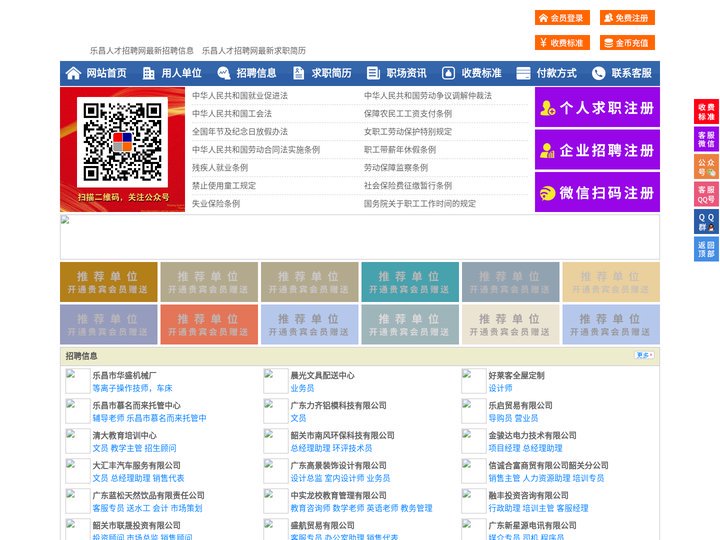720x540 pixels.
Task: Open the 网站首页 menu item
Action: pos(106,73)
